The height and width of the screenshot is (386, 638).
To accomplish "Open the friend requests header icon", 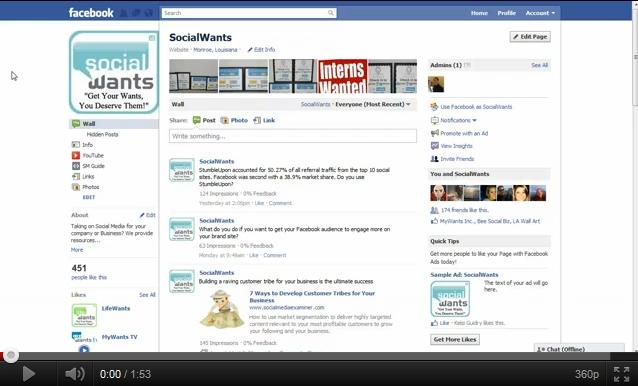I will [x=124, y=13].
